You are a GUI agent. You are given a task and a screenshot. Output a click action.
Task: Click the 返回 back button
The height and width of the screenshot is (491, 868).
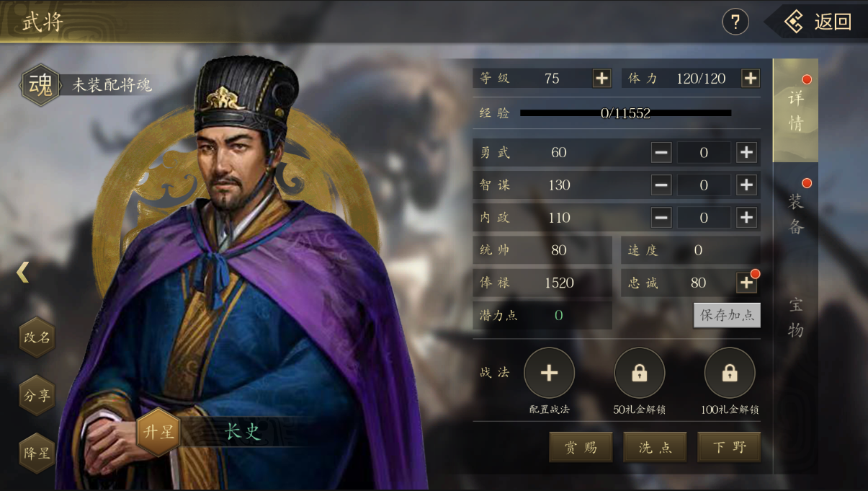point(818,22)
